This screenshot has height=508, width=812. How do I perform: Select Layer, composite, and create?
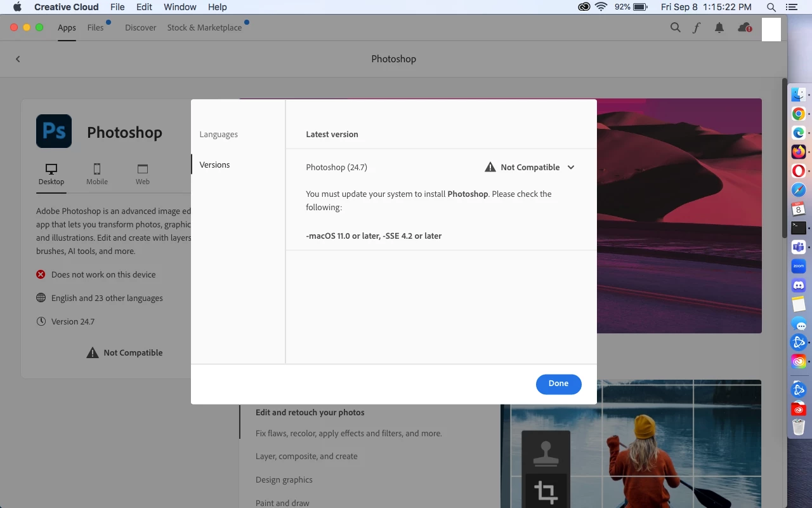pyautogui.click(x=306, y=457)
